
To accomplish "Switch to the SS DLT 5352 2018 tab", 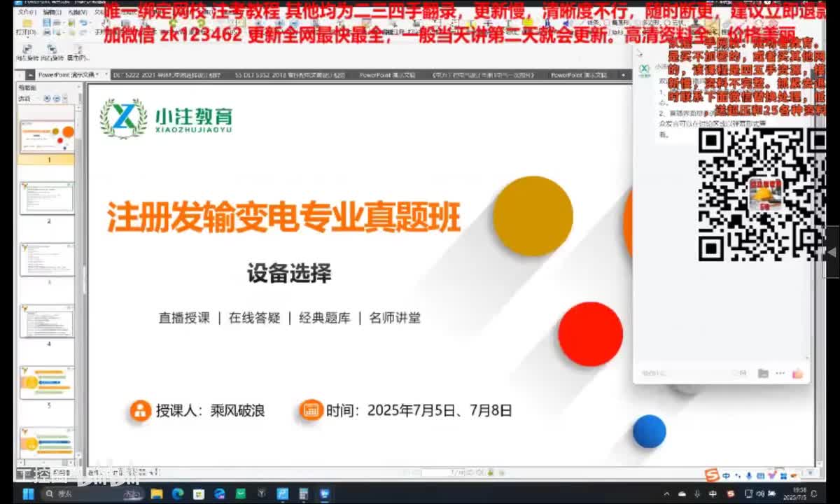I will (290, 74).
